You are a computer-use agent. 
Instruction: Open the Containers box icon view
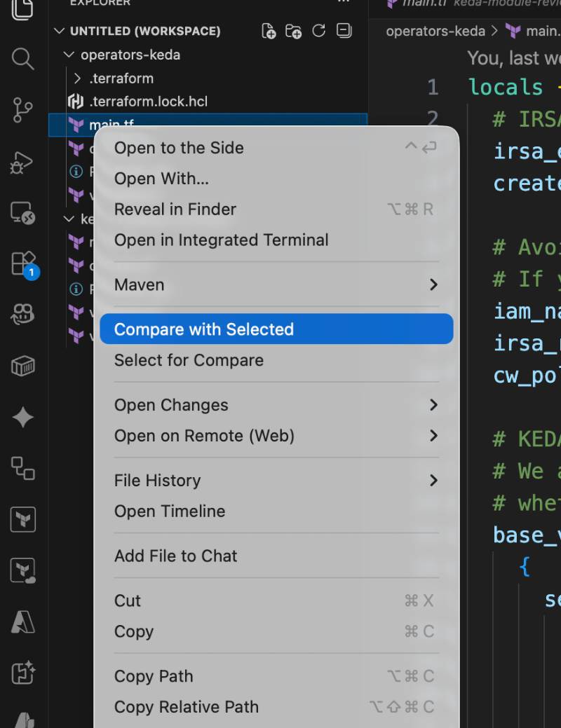coord(22,366)
